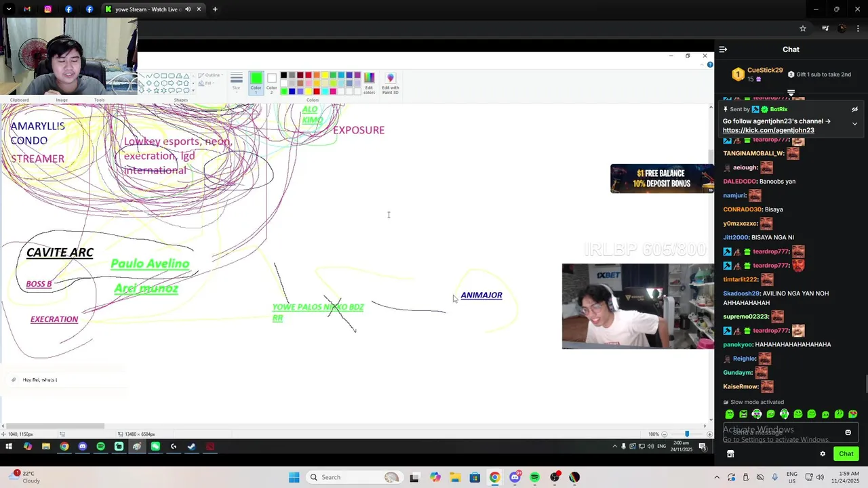
Task: Open Edit colors dialog in Paint
Action: 369,83
